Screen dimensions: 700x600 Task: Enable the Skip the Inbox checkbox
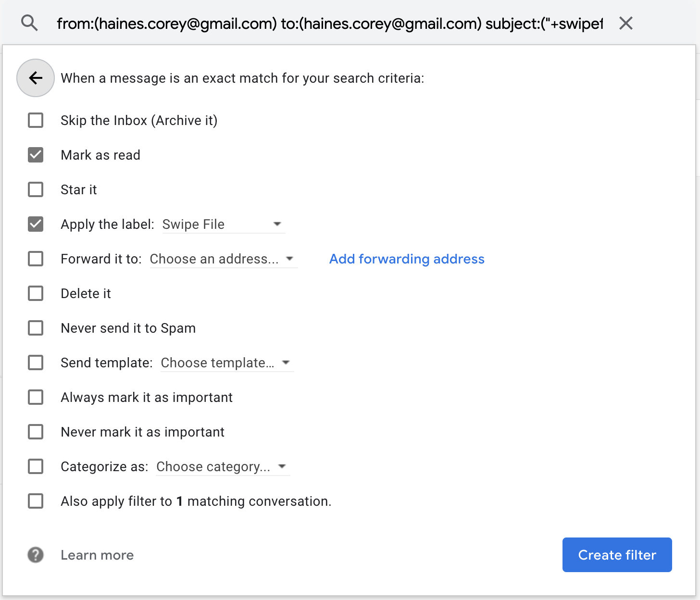click(x=35, y=120)
